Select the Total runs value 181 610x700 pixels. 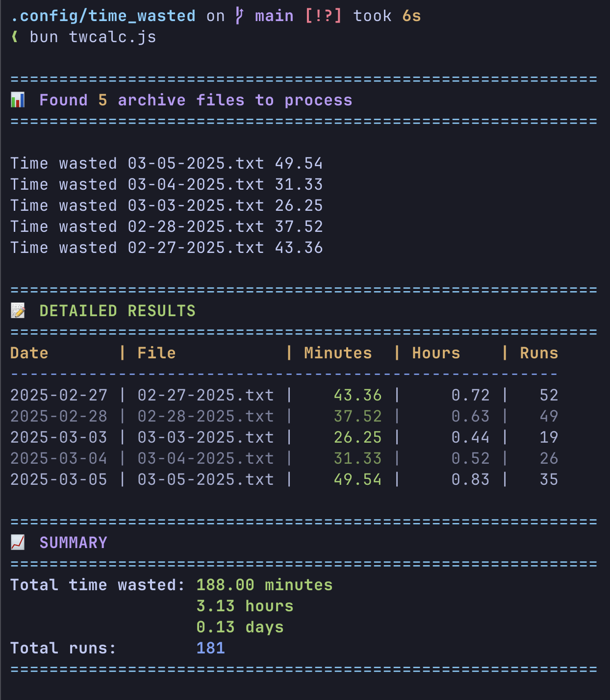[210, 648]
